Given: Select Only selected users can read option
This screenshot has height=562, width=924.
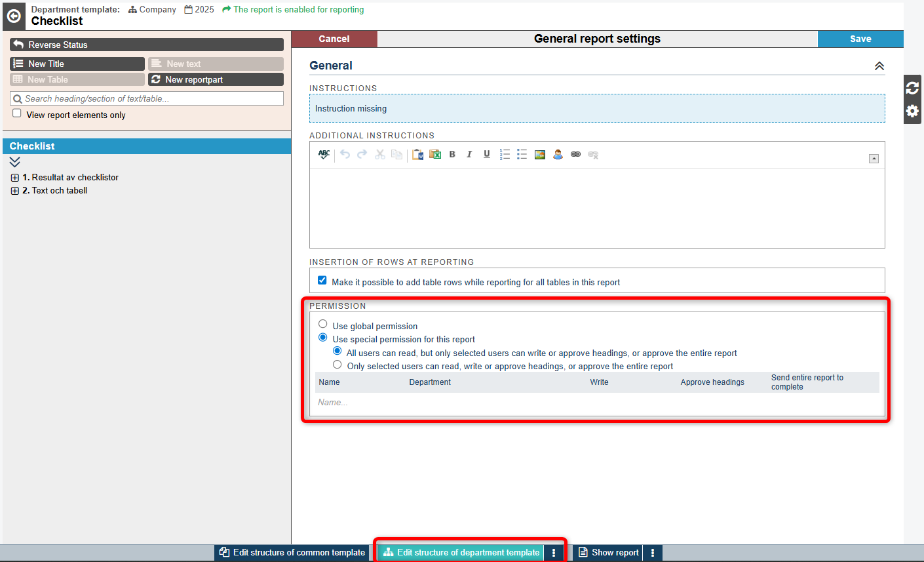Looking at the screenshot, I should tap(337, 365).
